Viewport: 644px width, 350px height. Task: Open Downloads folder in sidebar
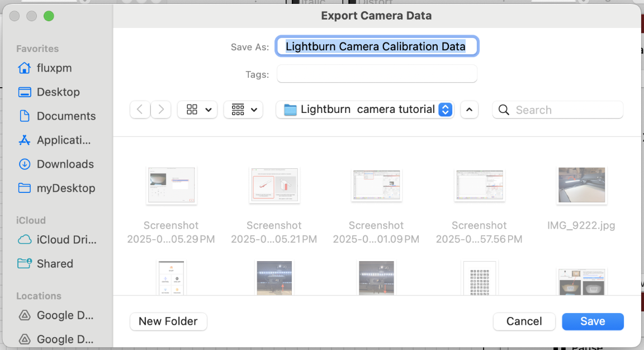(56, 164)
